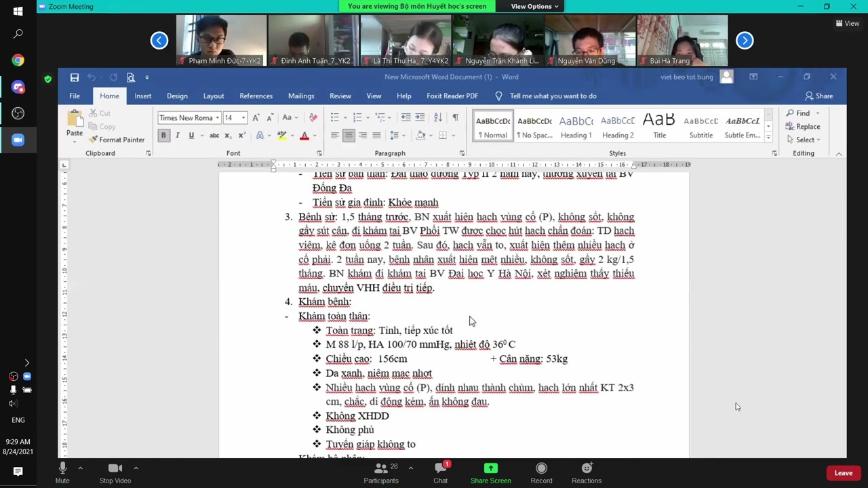Switch to the Design tab
Image resolution: width=868 pixels, height=488 pixels.
(177, 96)
